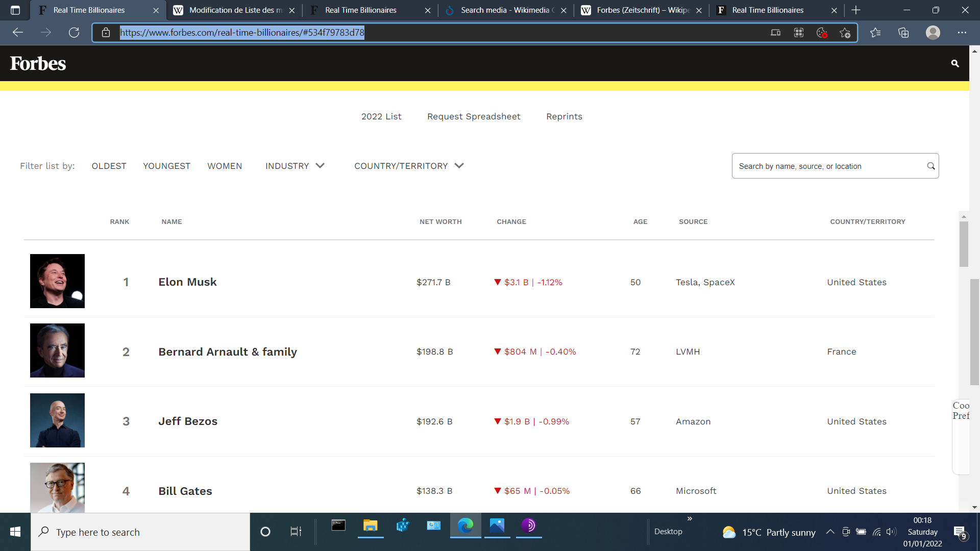The image size is (980, 551).
Task: Open the notification center icon
Action: (960, 532)
